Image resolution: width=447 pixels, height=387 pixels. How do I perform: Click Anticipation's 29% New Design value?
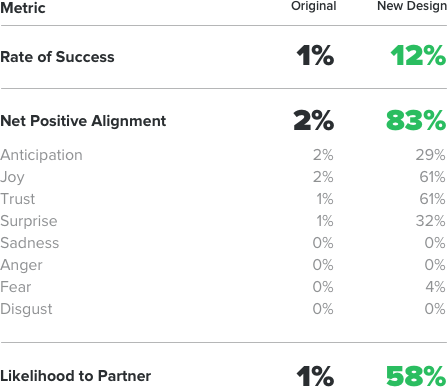coord(430,155)
